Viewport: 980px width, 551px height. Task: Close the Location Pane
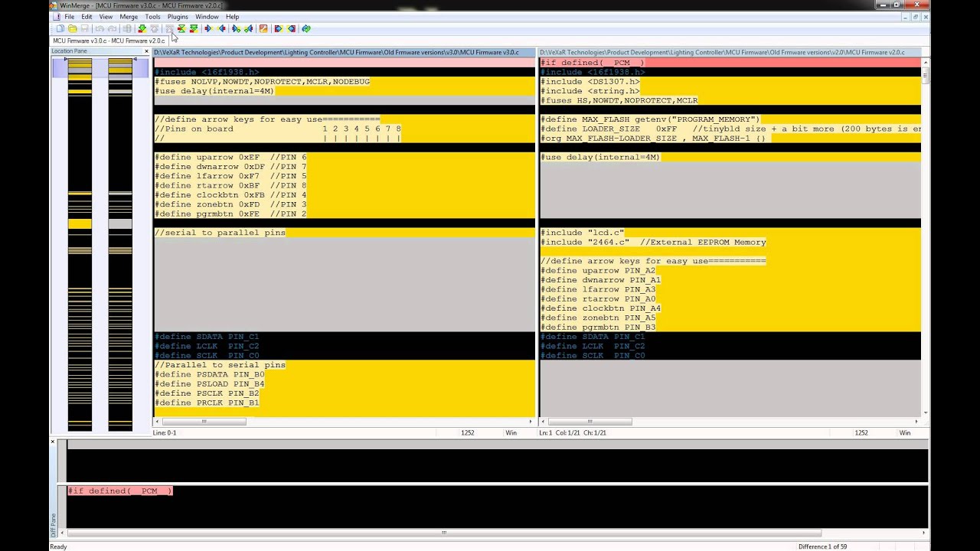[146, 51]
